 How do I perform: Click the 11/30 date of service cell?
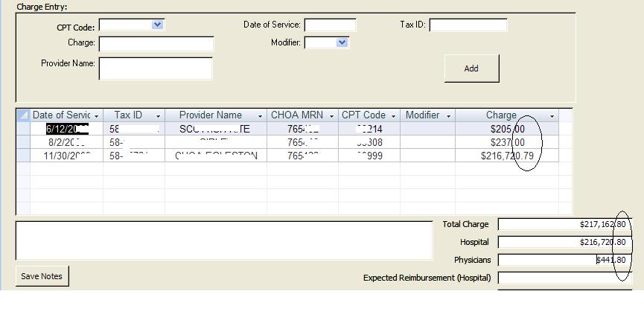click(x=66, y=156)
